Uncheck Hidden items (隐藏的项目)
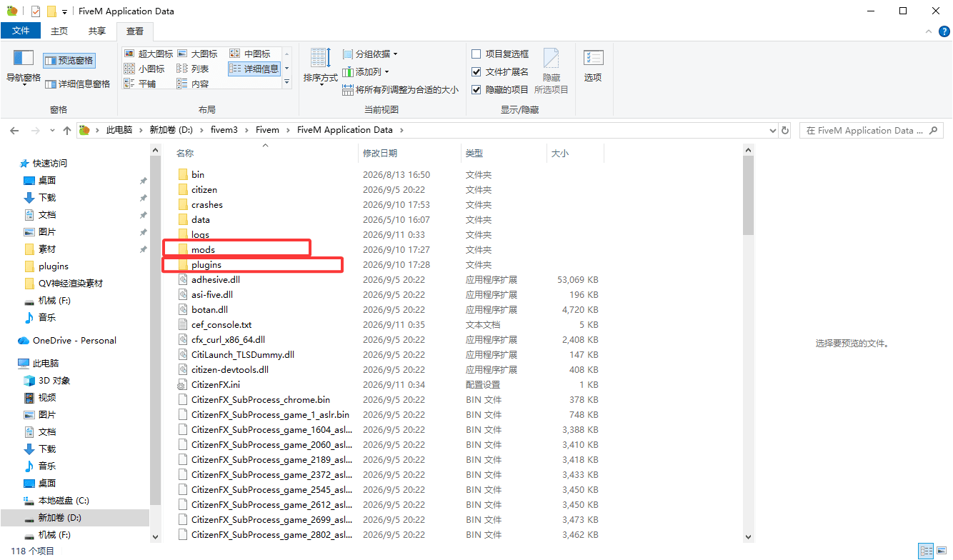Screen dimensions: 953x560 (x=500, y=89)
